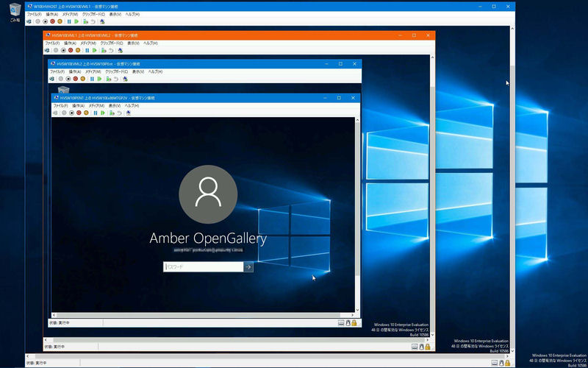
Task: Send Ctrl+Alt+Del in HVSW10EVML2 window toolbar
Action: (x=51, y=79)
